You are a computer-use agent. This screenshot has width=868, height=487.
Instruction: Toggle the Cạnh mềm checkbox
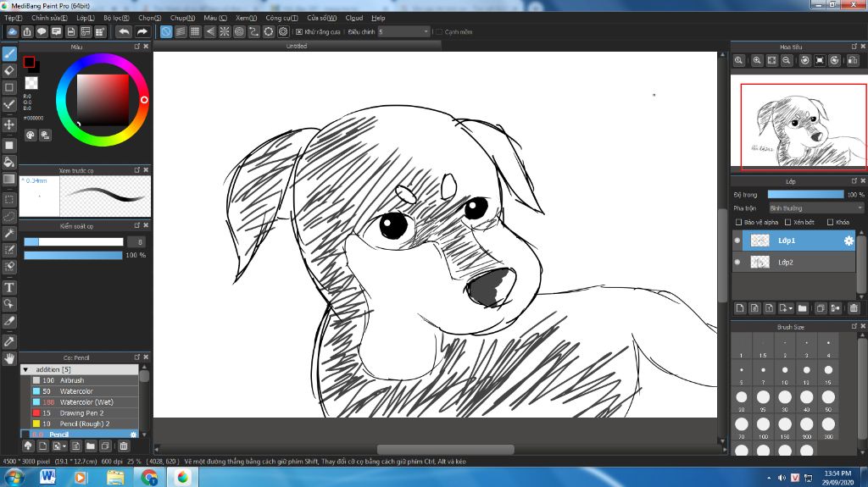439,32
